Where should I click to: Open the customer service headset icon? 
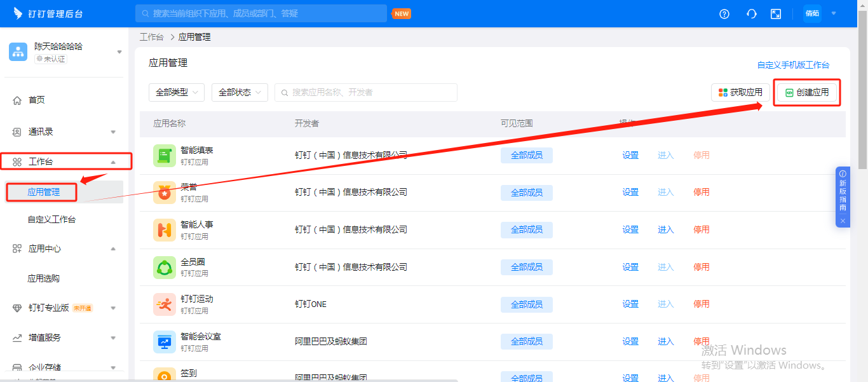(752, 14)
